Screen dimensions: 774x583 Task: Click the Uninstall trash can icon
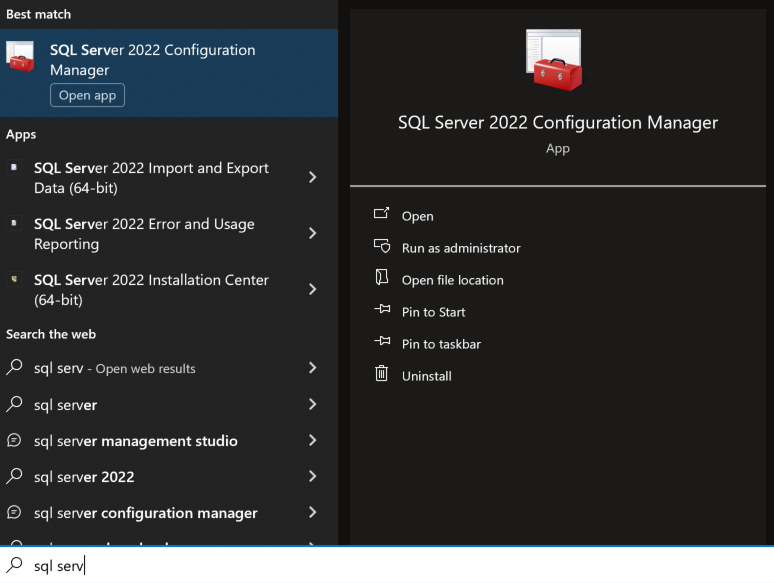[382, 373]
